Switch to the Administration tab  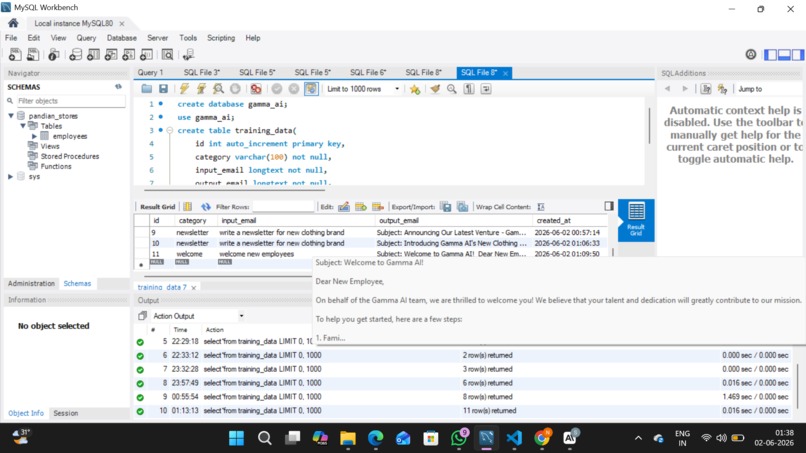31,283
